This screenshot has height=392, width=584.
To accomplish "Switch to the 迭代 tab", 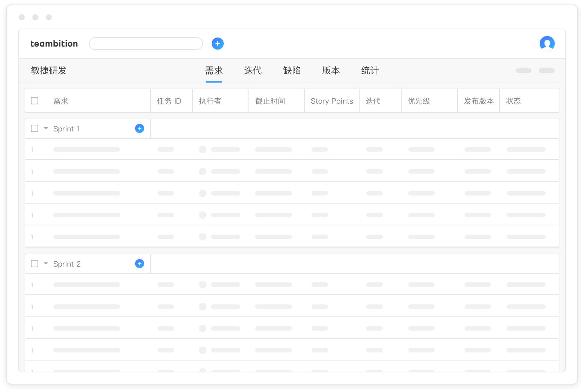I will pyautogui.click(x=253, y=71).
